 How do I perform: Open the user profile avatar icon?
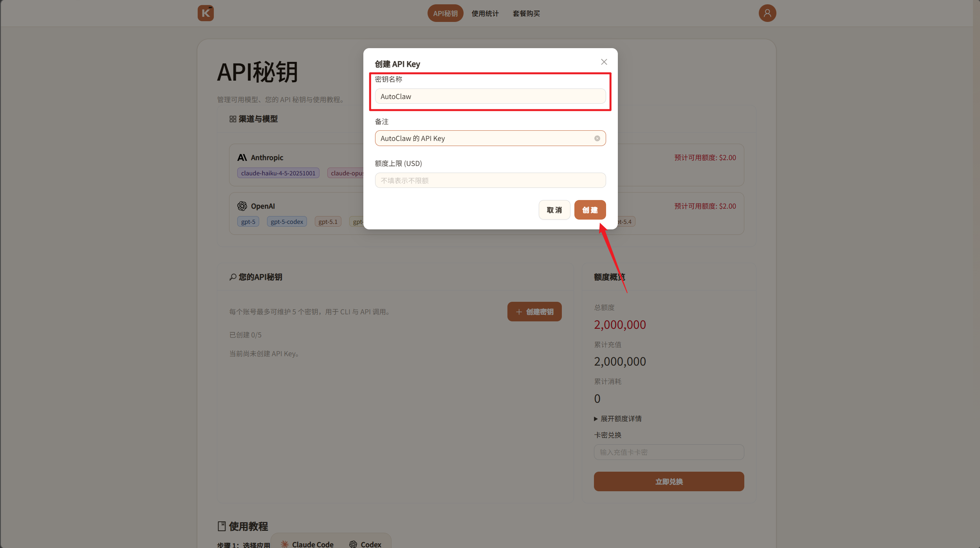[767, 13]
